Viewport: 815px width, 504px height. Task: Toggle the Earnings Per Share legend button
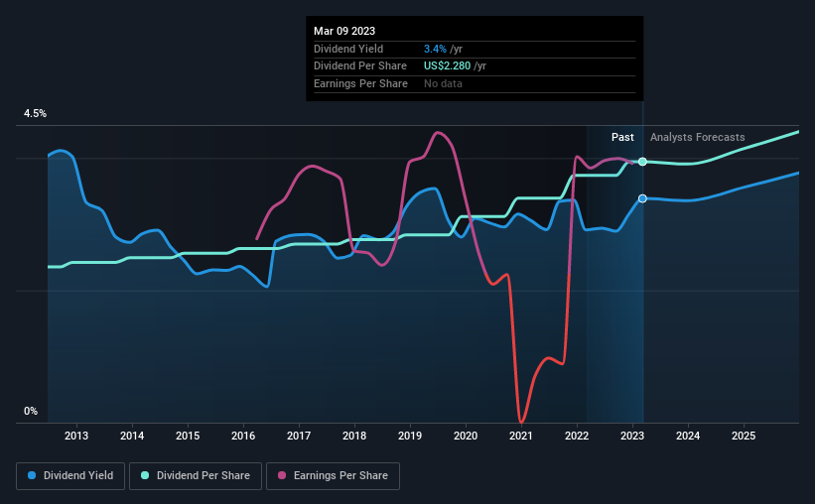(x=333, y=476)
